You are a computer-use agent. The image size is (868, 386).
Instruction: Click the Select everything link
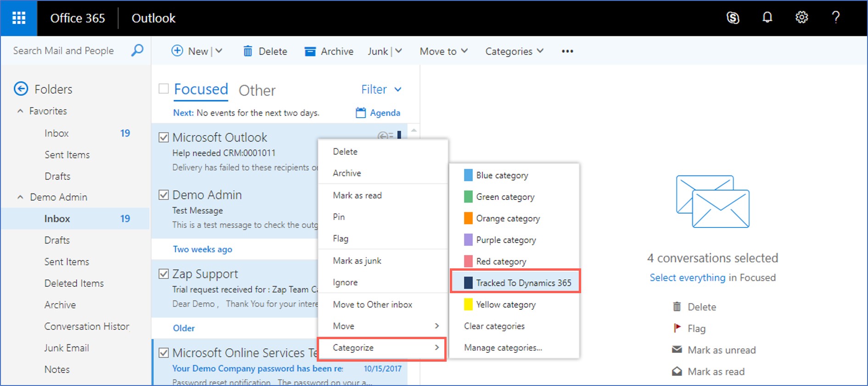[687, 278]
